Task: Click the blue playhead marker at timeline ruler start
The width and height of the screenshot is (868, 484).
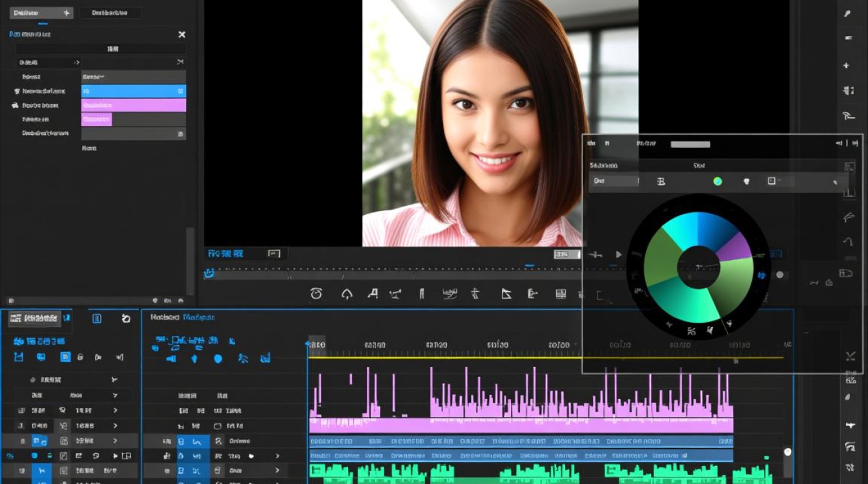Action: tap(308, 345)
